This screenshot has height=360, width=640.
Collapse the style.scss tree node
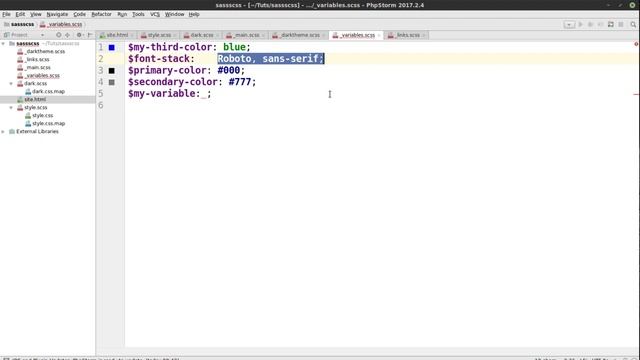click(11, 107)
